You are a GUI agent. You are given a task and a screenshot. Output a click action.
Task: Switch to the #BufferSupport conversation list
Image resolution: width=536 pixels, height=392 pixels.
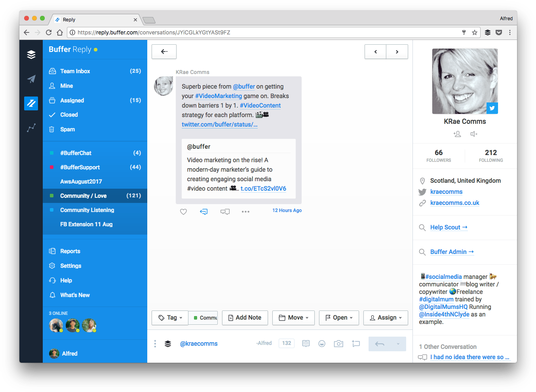[x=79, y=167]
